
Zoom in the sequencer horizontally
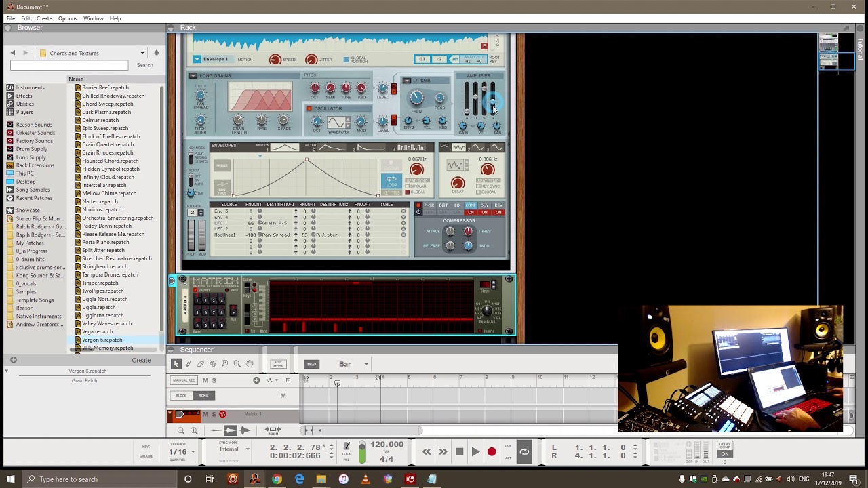(x=194, y=430)
